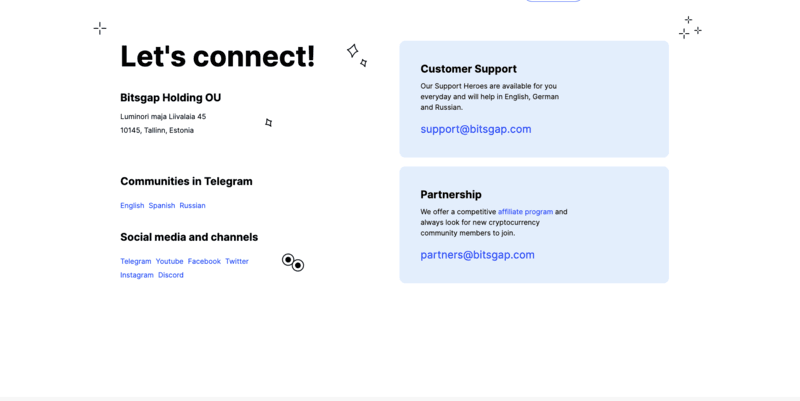Open the Discord social link

point(170,275)
